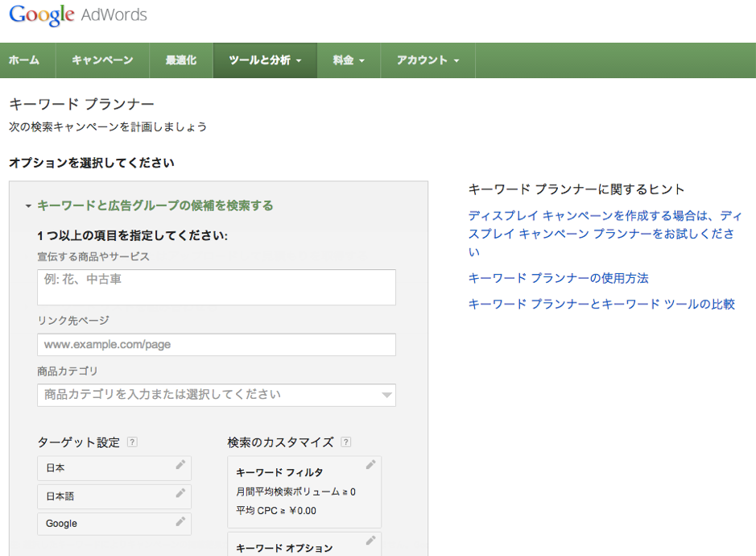Viewport: 756px width, 556px height.
Task: Go to the キャンペーン tab
Action: point(102,60)
